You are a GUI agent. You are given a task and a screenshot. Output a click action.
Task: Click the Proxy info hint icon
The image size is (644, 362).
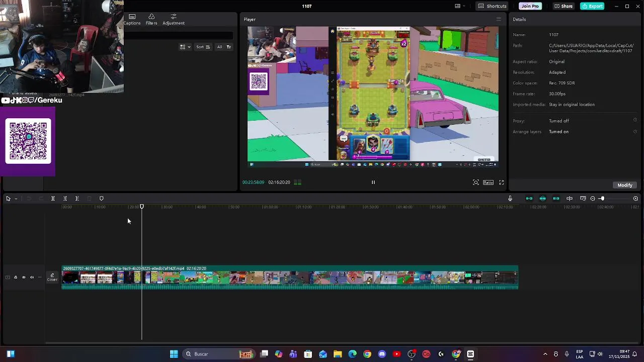tap(635, 120)
